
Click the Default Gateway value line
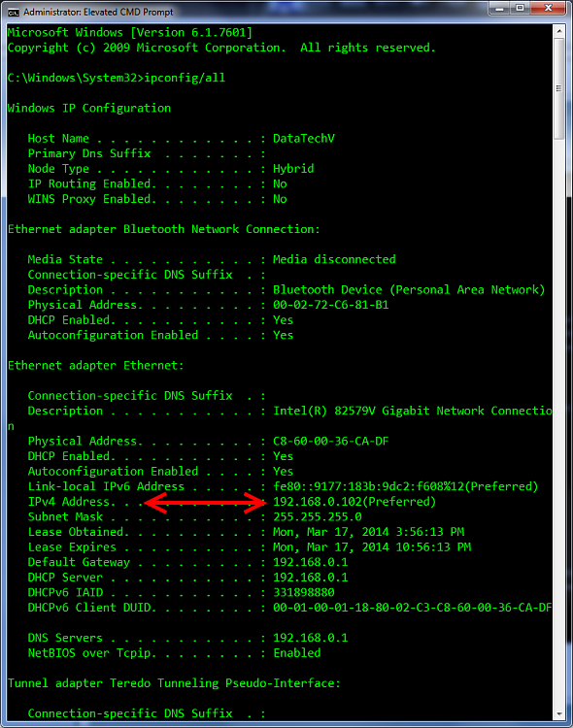pyautogui.click(x=187, y=562)
